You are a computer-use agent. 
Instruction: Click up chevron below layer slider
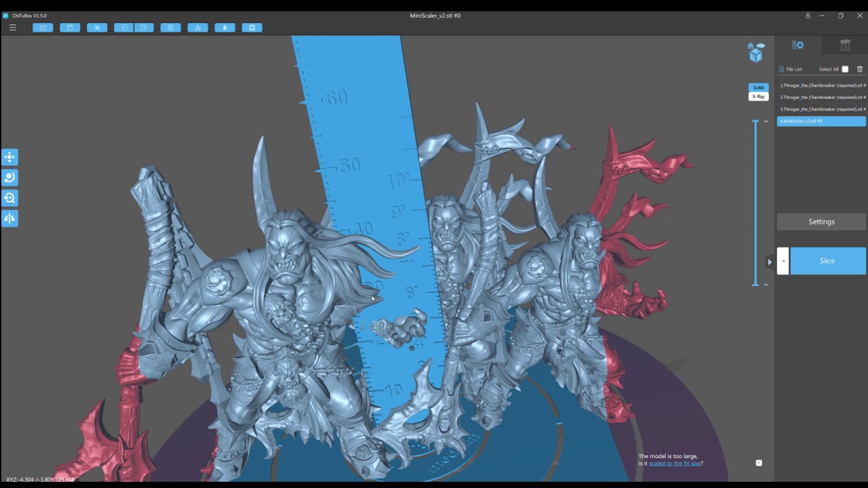pyautogui.click(x=766, y=285)
